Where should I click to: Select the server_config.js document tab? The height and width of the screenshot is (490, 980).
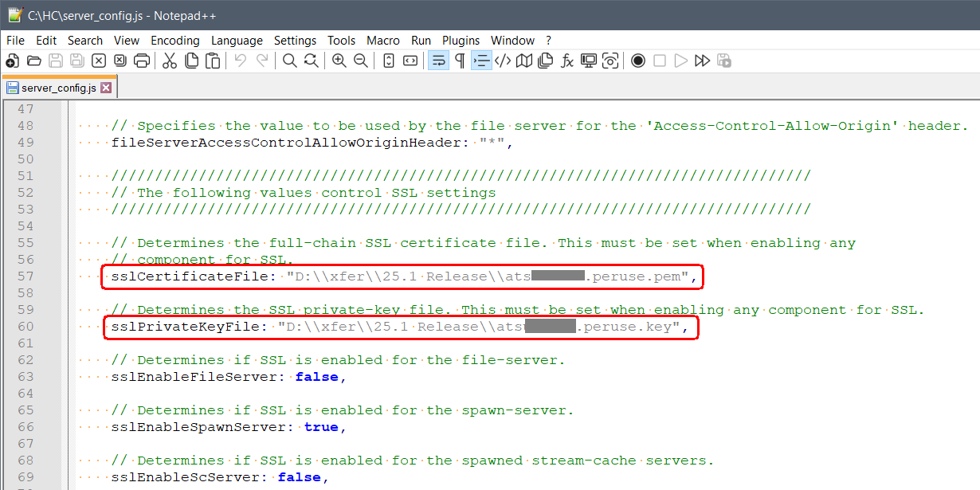coord(58,88)
